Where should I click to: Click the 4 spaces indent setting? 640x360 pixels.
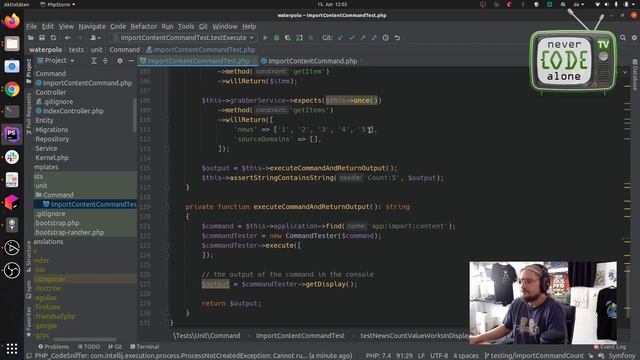pos(465,356)
